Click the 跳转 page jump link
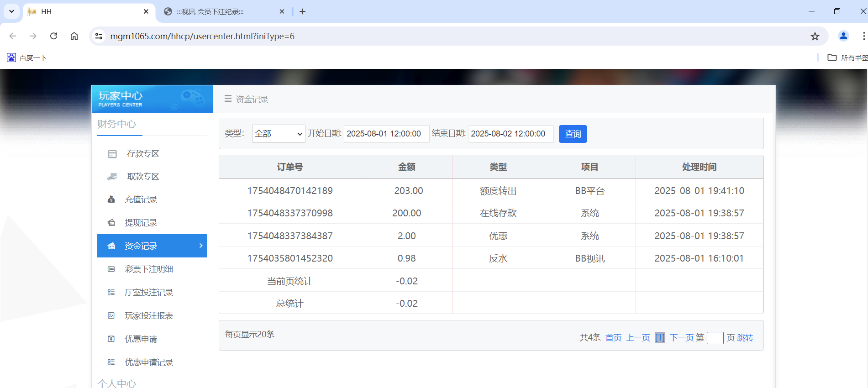This screenshot has height=388, width=868. (x=745, y=338)
